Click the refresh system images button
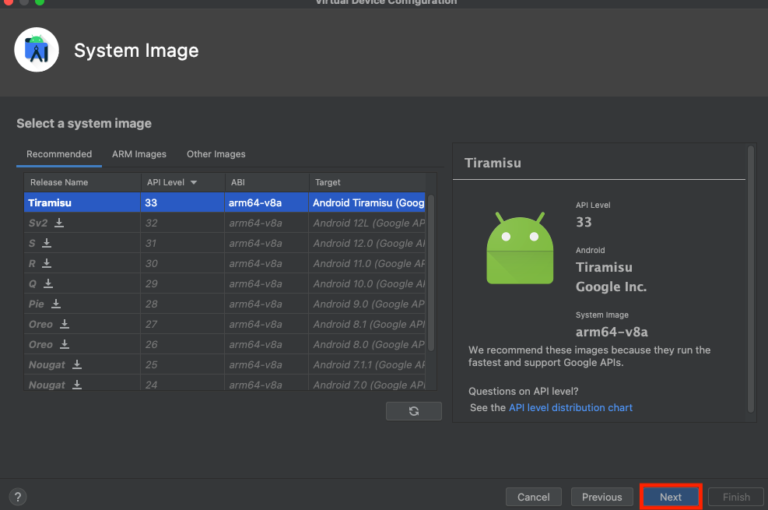The width and height of the screenshot is (768, 510). (x=413, y=411)
